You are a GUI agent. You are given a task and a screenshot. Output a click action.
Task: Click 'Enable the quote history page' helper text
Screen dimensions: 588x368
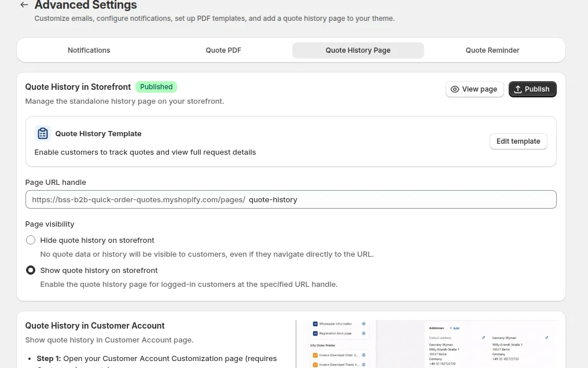(x=189, y=285)
